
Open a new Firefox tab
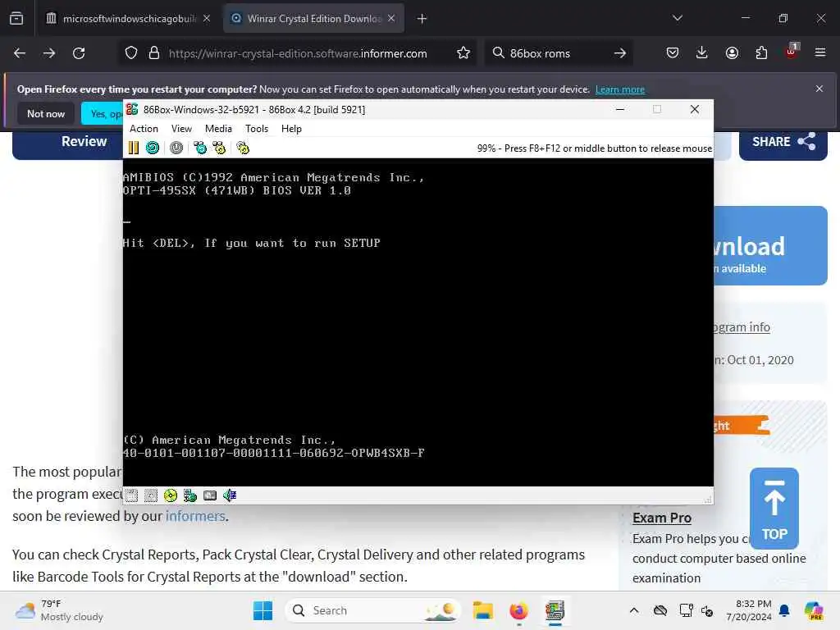point(422,19)
